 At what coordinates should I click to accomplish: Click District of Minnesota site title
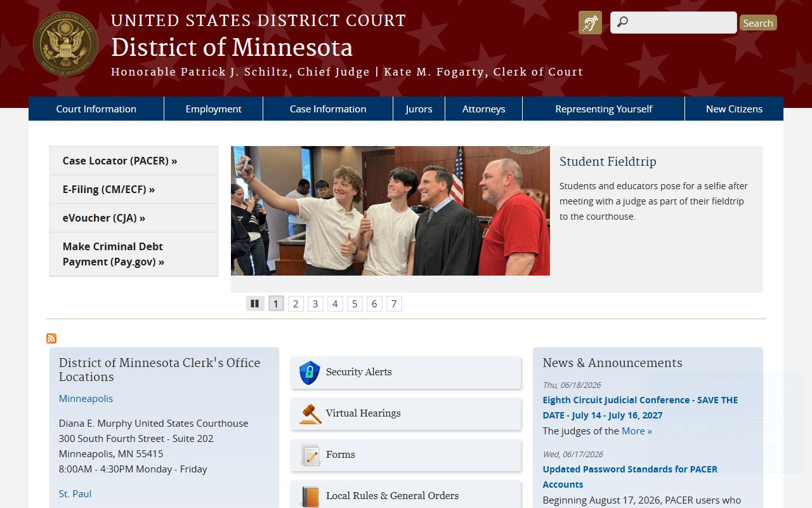(232, 48)
